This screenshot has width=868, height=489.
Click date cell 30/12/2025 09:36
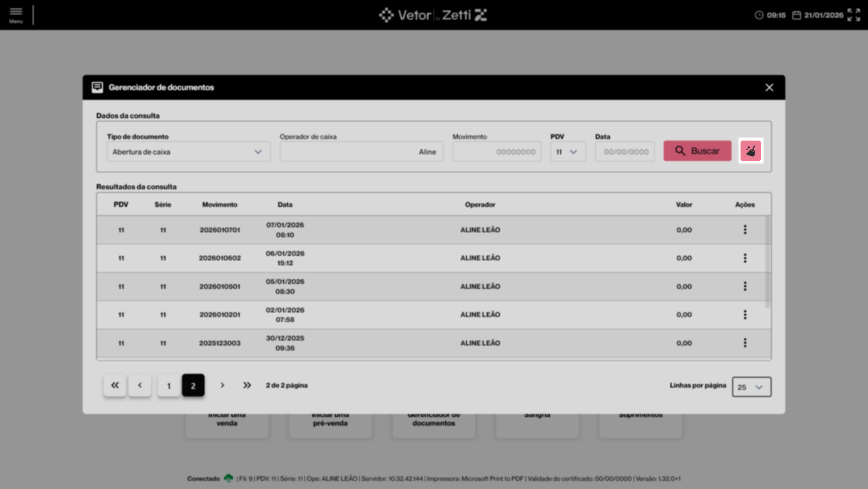point(285,343)
